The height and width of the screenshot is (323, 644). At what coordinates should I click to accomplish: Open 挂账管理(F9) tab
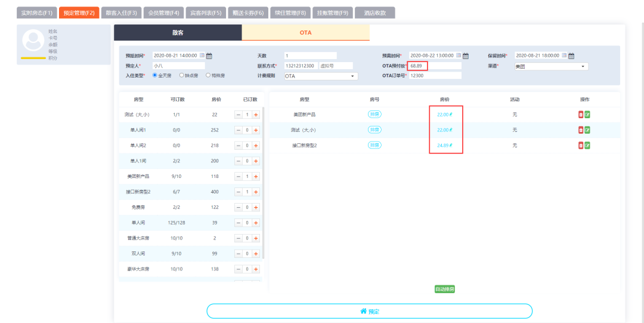coord(333,13)
